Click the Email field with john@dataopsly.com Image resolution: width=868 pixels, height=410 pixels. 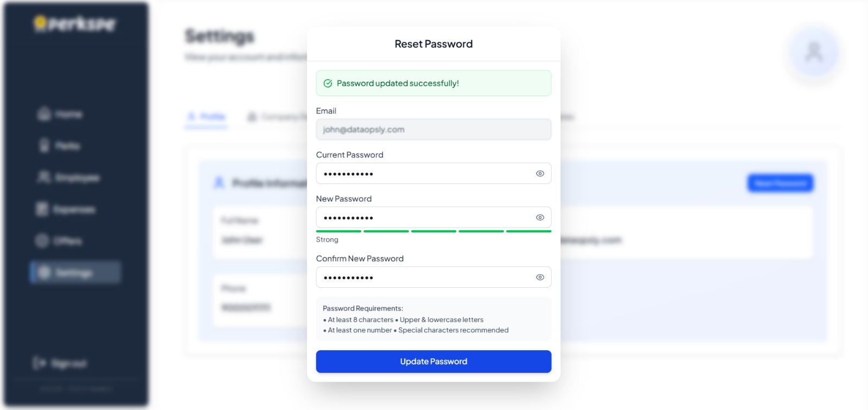[x=433, y=130]
